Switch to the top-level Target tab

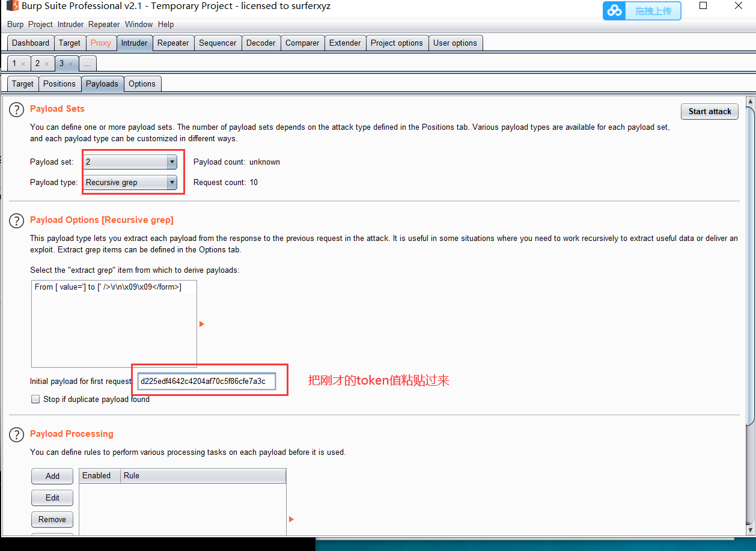point(70,43)
